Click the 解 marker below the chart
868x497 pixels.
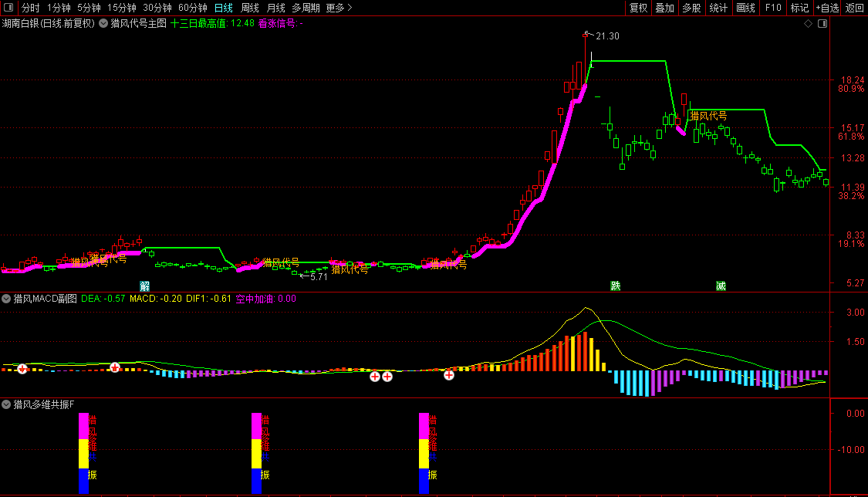coord(145,286)
